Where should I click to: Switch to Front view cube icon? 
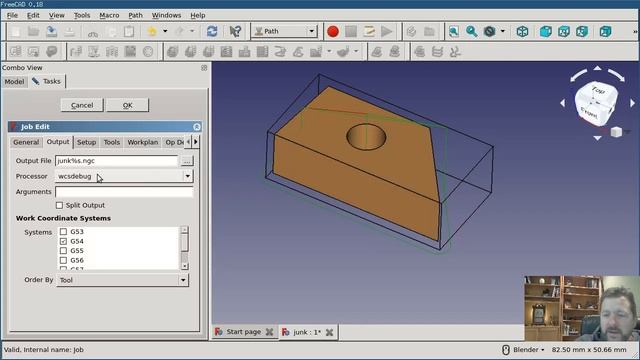(545, 31)
